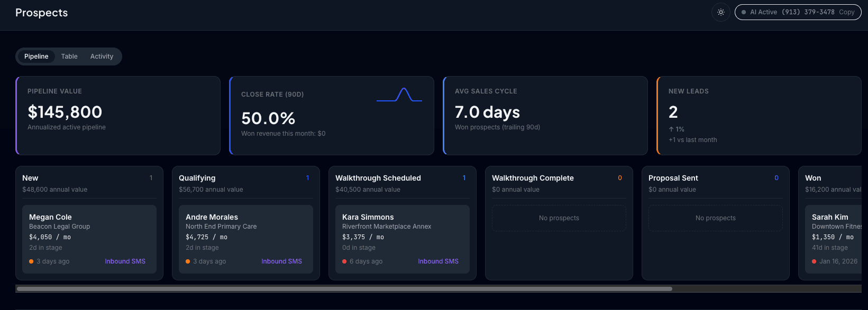
Task: Click the Prospects page title
Action: 42,13
